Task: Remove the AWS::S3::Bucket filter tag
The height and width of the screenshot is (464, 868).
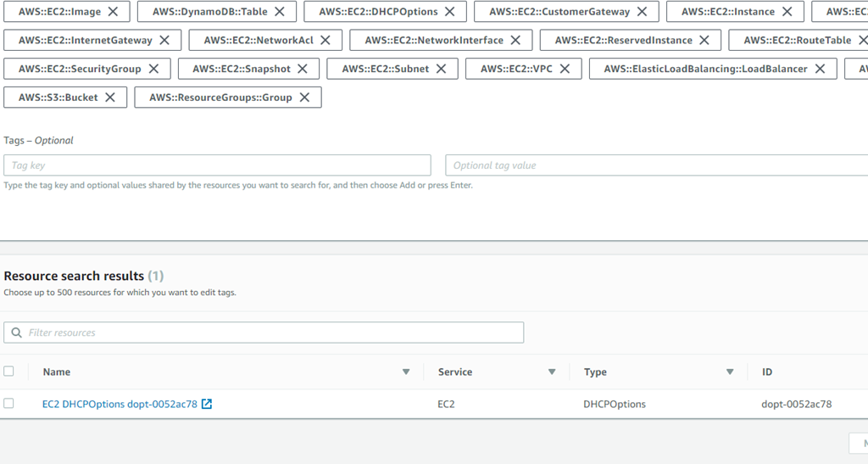Action: (110, 98)
